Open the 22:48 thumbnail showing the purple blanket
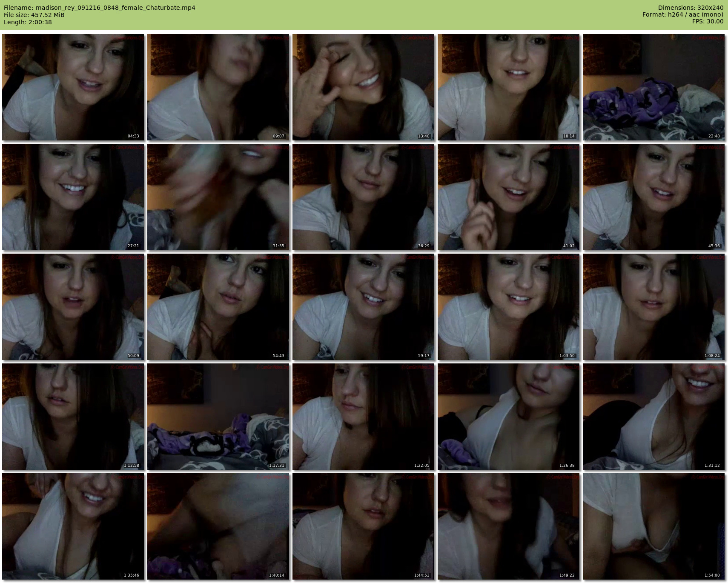728x583 pixels. [x=653, y=87]
